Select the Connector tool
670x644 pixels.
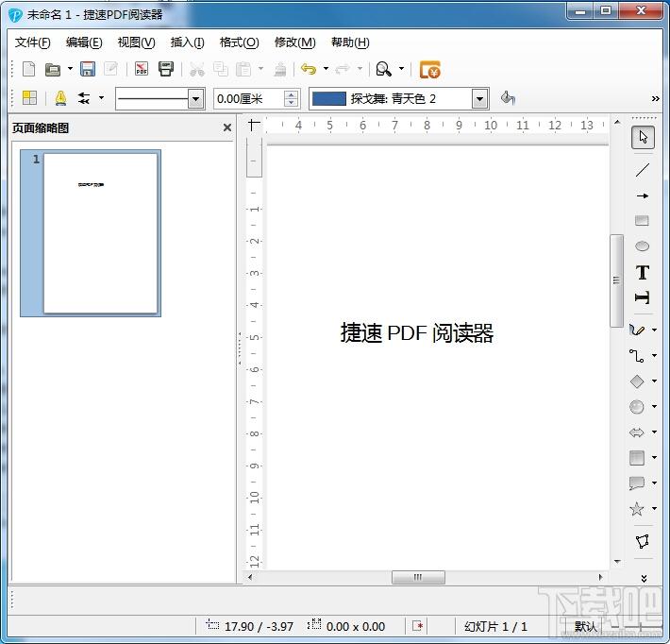637,355
